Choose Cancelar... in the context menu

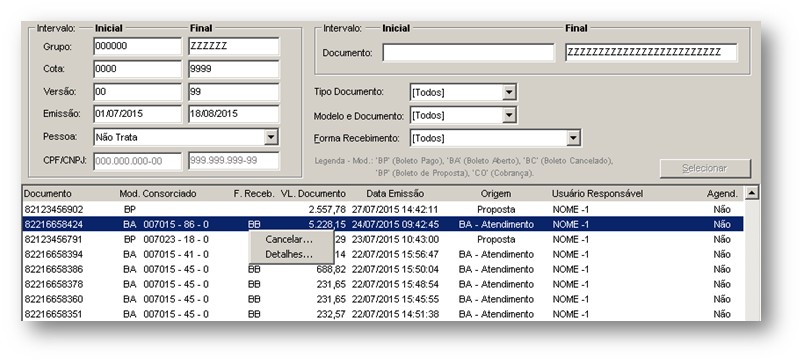coord(289,240)
